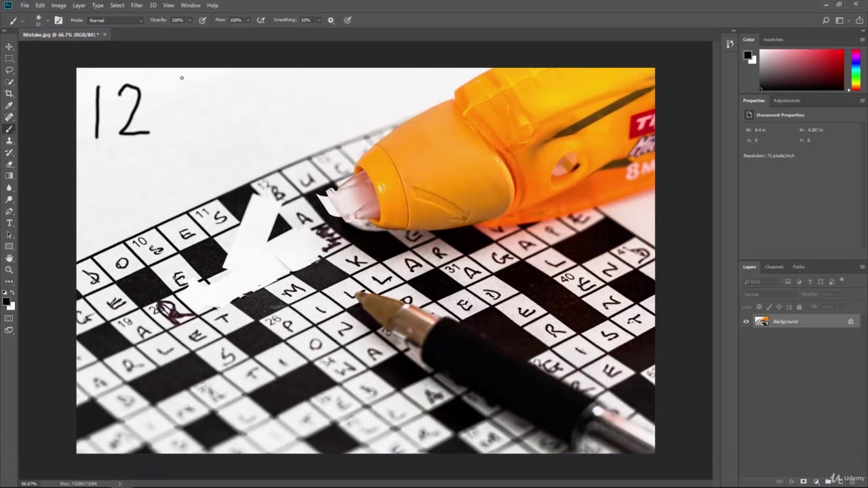
Task: Switch to the Adjustments tab
Action: pos(787,100)
